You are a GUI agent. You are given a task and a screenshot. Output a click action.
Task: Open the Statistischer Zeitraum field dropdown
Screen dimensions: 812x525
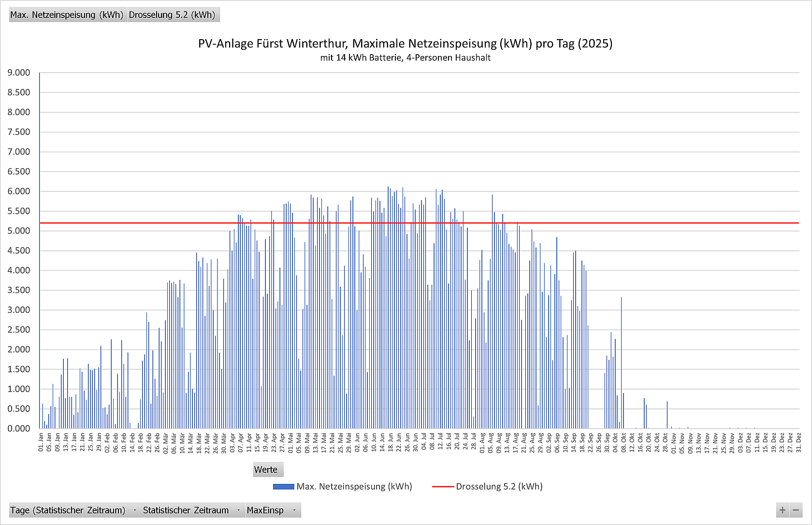click(238, 510)
